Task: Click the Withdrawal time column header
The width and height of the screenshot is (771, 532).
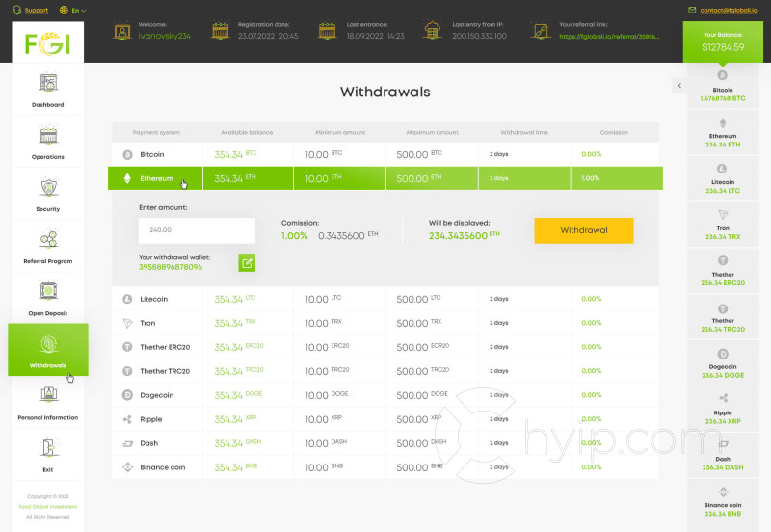Action: pos(524,133)
